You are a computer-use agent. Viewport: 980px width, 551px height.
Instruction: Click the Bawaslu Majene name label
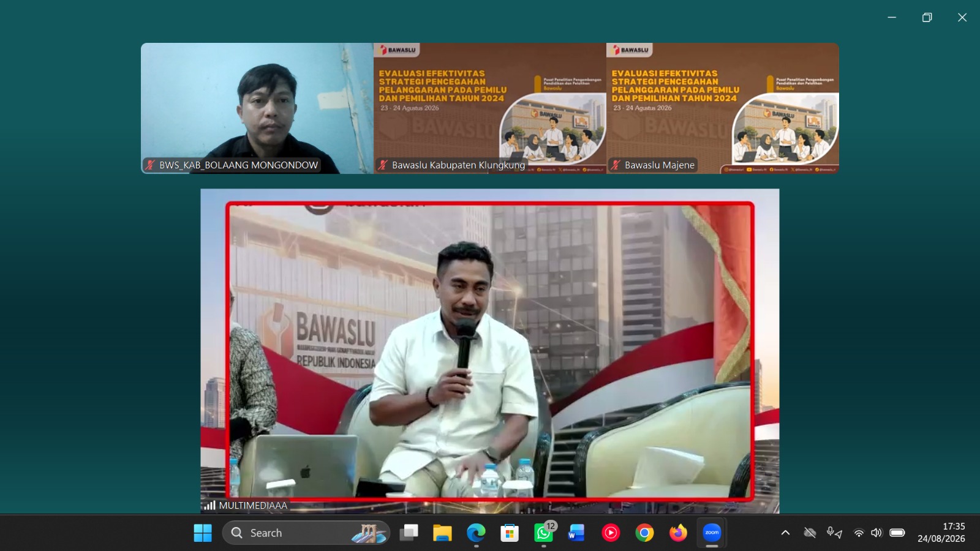(660, 165)
